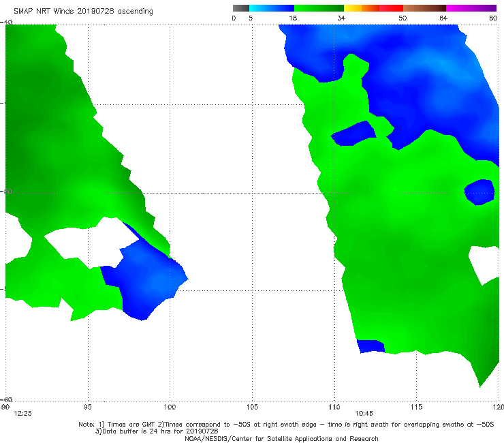
Task: Click the green segment of the color bar
Action: click(319, 8)
